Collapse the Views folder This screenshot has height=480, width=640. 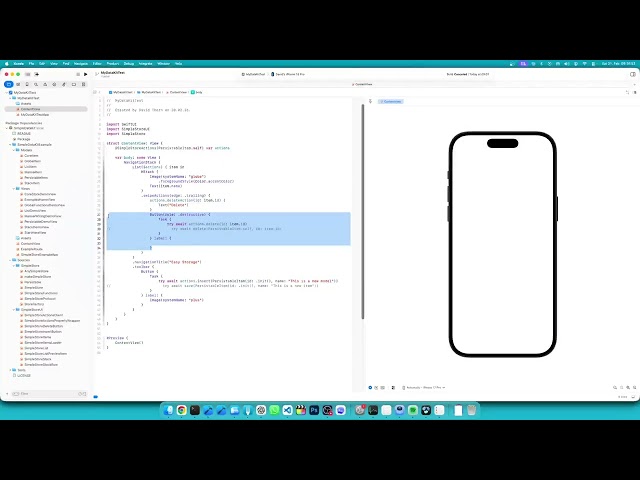pos(14,189)
